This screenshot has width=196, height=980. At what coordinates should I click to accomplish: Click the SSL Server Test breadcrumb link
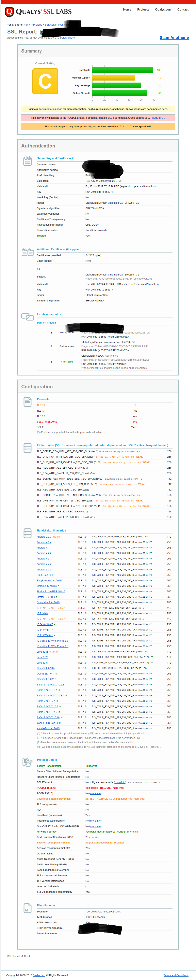[x=54, y=25]
